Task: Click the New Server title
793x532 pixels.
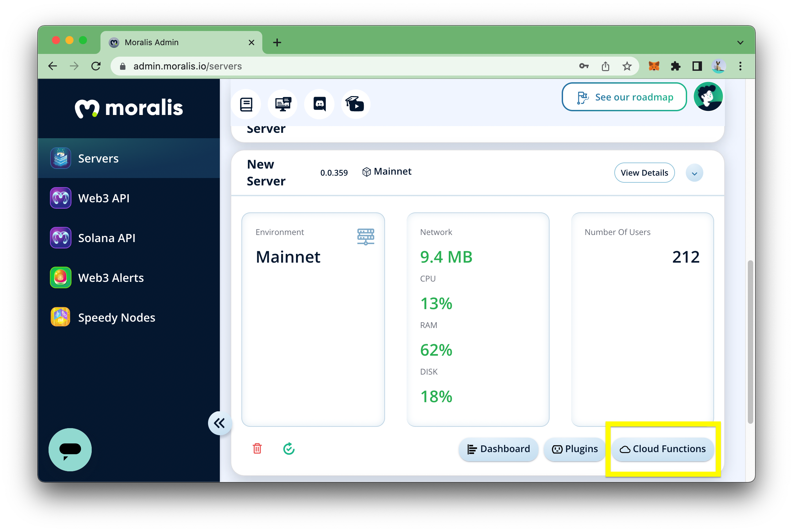Action: click(266, 173)
